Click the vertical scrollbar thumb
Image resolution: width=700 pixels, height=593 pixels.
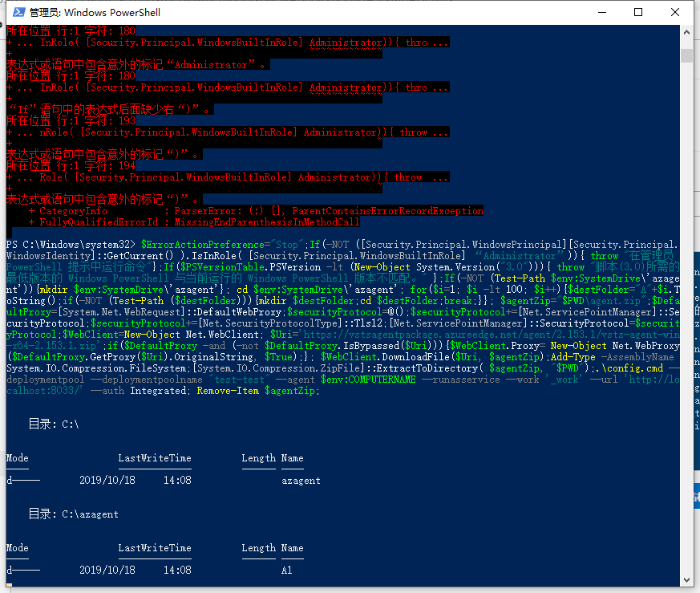(x=686, y=55)
